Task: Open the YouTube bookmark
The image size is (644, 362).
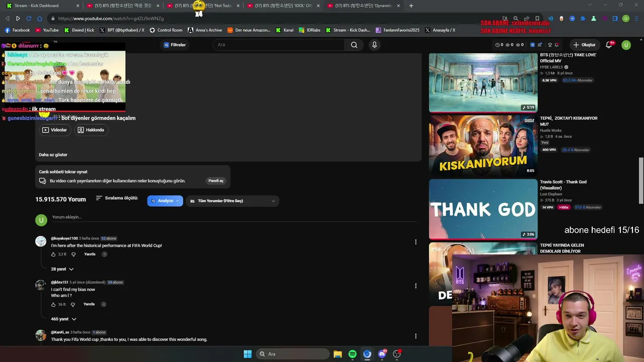Action: coord(47,30)
